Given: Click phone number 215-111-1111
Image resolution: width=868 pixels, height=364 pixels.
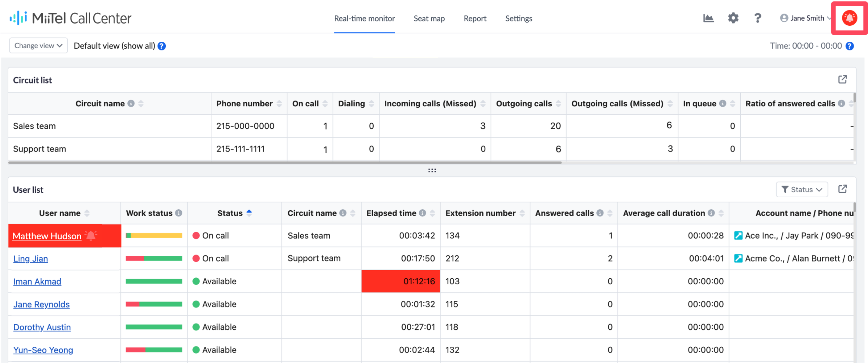Looking at the screenshot, I should point(241,149).
